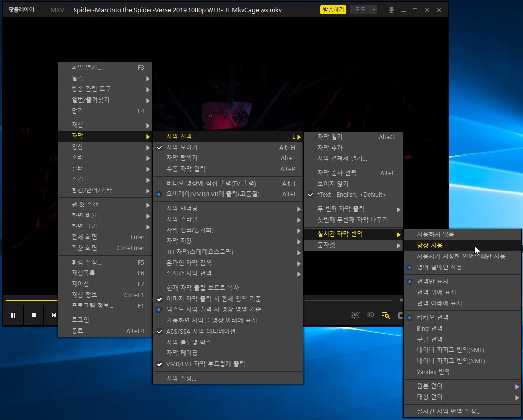Expand the 앨범/즐겨찾기 submenu

tap(105, 100)
